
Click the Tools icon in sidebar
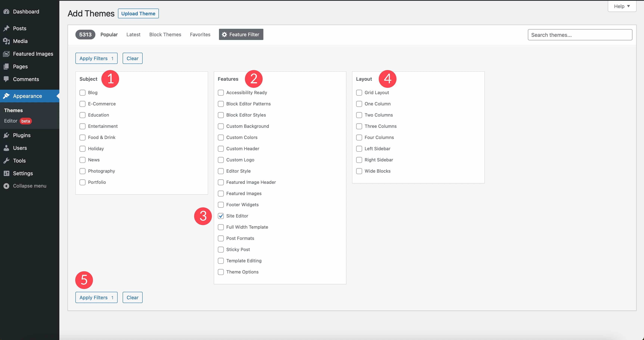click(6, 160)
